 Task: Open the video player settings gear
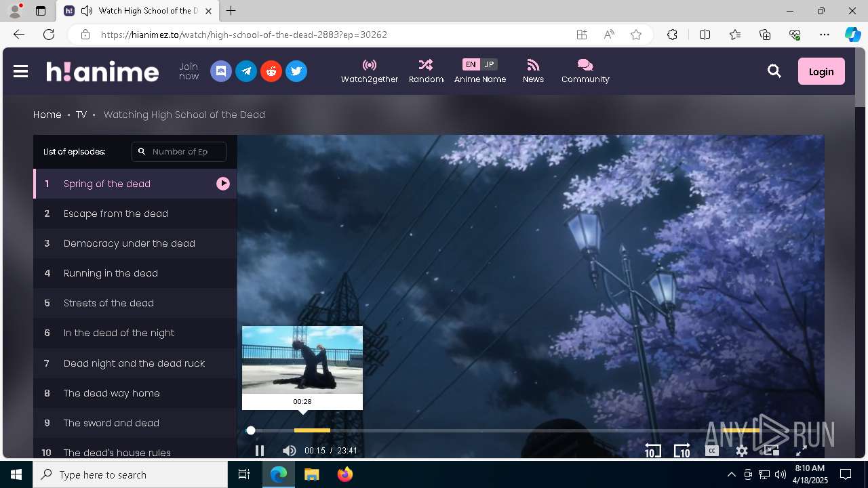tap(742, 451)
